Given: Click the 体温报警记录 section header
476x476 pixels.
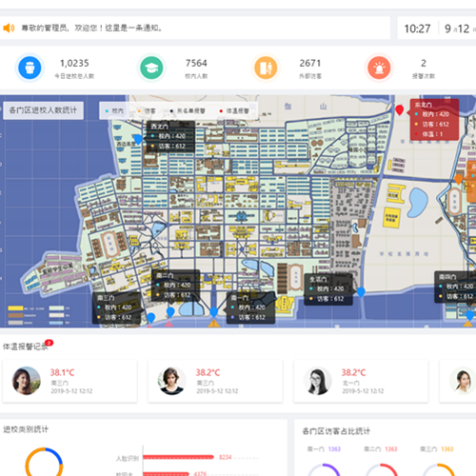Looking at the screenshot, I should (25, 347).
